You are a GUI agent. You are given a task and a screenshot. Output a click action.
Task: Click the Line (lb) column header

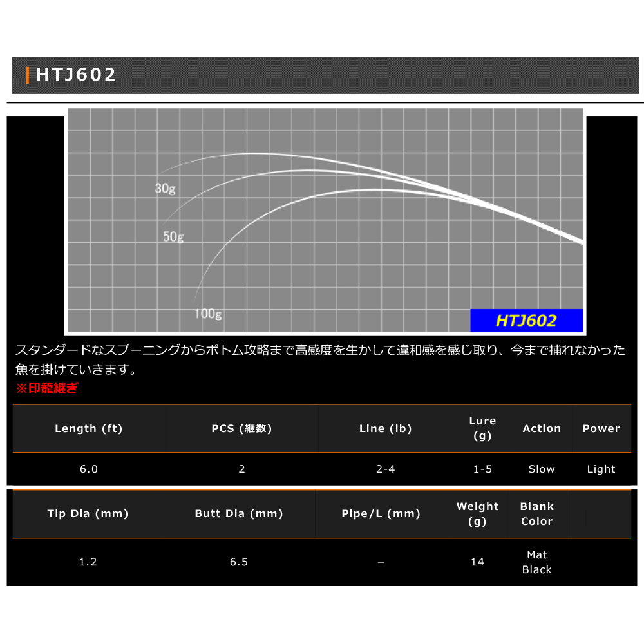[x=385, y=429]
